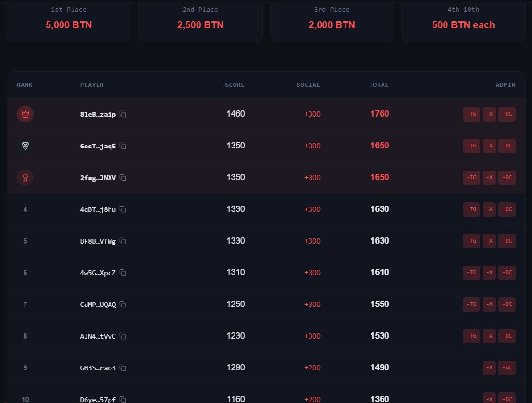Remove X bonus for AJN4…tVvC
532x403 pixels.
[489, 336]
